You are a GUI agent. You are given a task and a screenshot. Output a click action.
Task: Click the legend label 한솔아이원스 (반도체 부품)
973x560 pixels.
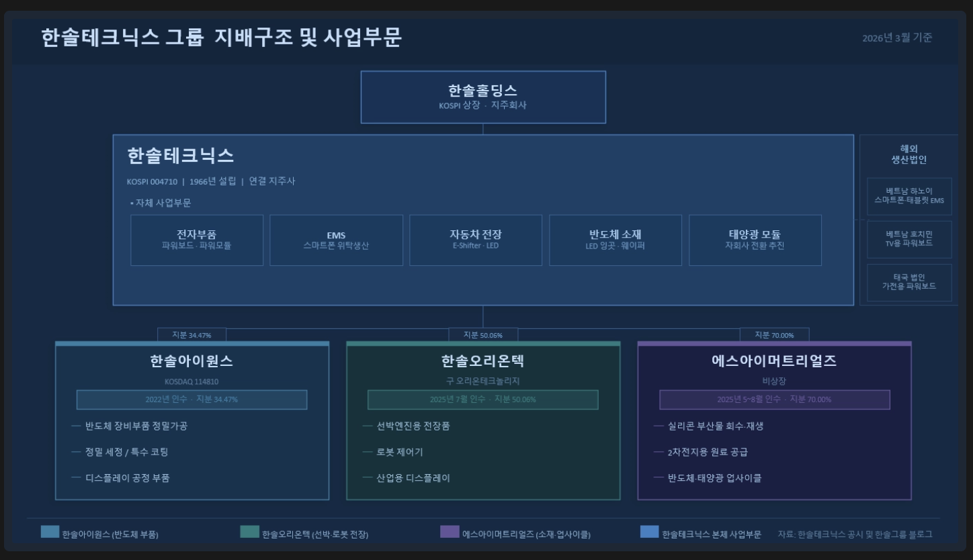[110, 534]
